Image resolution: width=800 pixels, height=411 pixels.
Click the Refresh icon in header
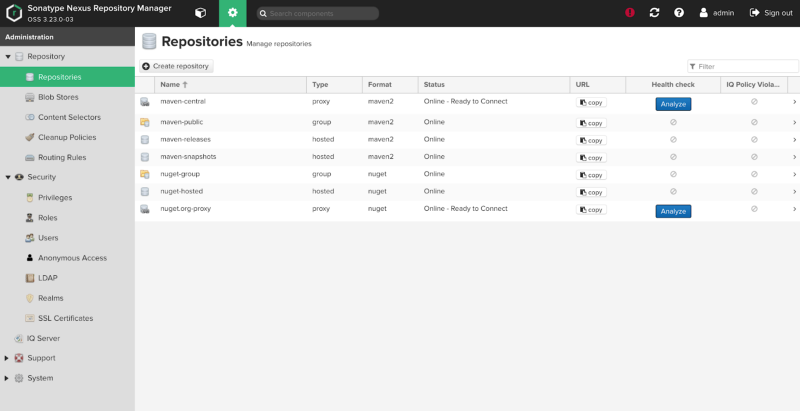[x=654, y=13]
